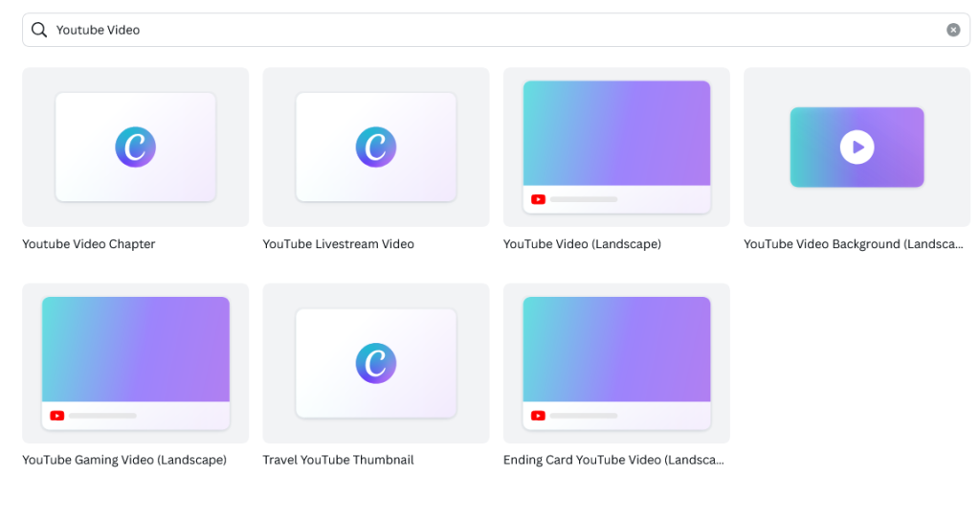Open the YouTube Video (Landscape) thumbnail
Image resolution: width=980 pixels, height=522 pixels.
616,147
